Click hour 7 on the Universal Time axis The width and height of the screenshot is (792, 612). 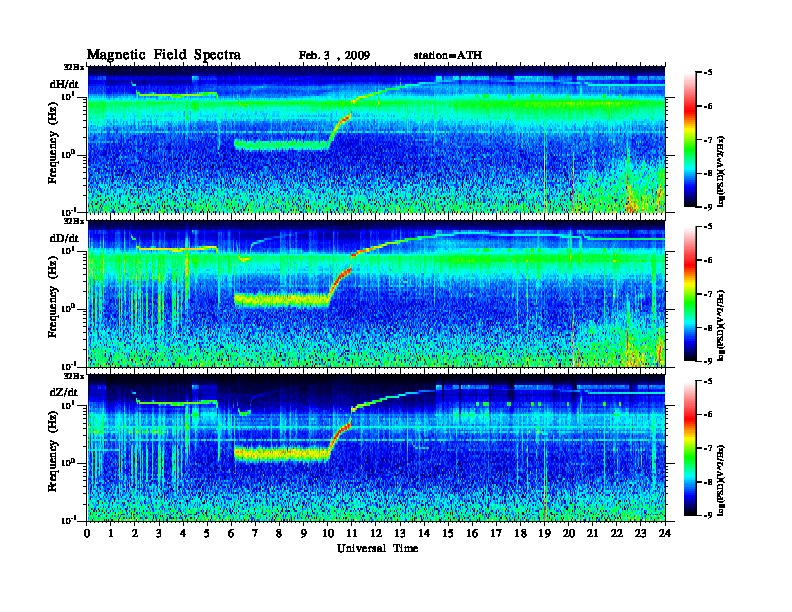click(x=256, y=533)
